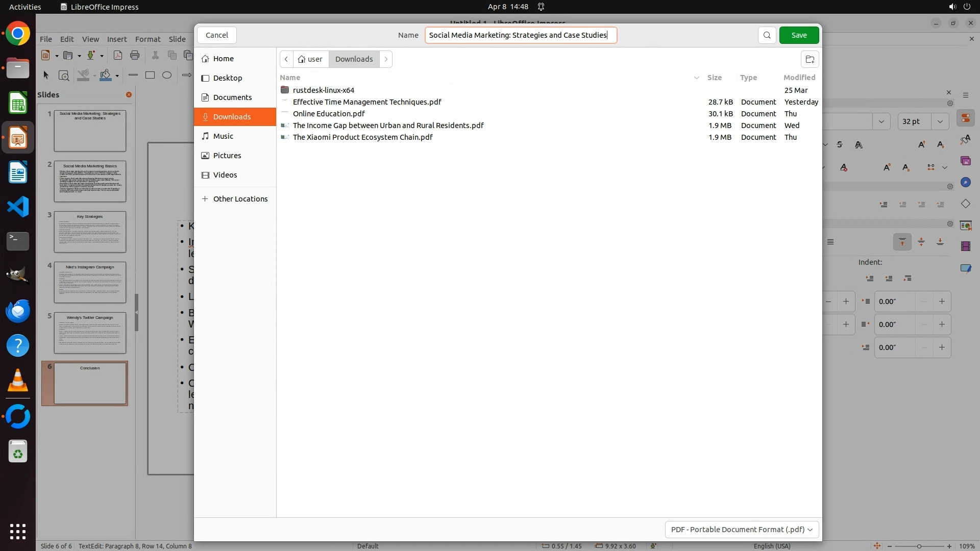The image size is (980, 551).
Task: Expand the font size 32 pt dropdown
Action: (x=940, y=121)
